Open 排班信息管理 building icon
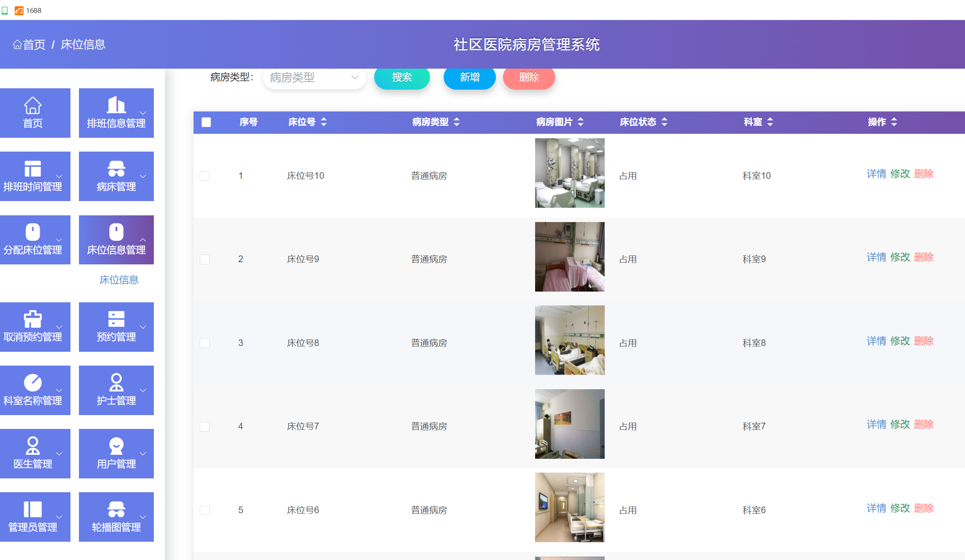This screenshot has width=965, height=560. 116,105
